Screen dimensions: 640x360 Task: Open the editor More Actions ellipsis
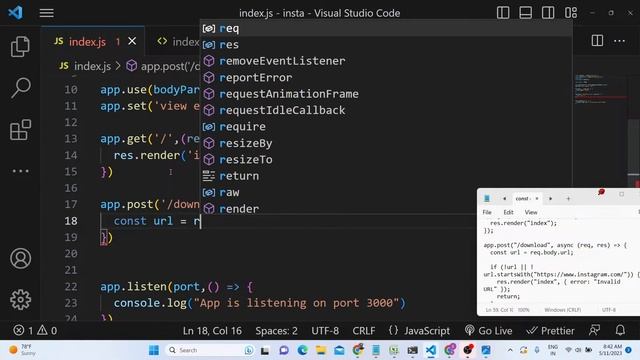click(619, 41)
